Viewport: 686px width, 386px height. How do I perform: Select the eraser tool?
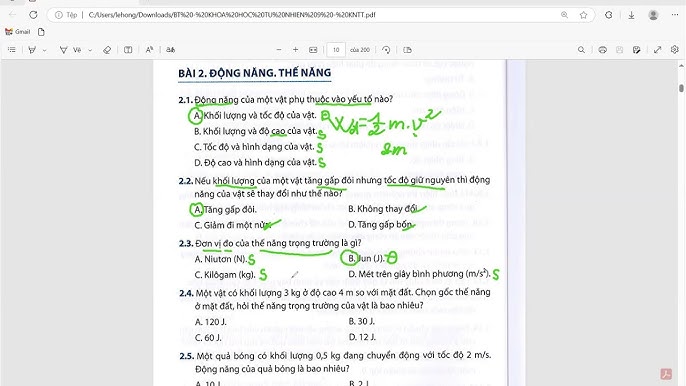107,50
